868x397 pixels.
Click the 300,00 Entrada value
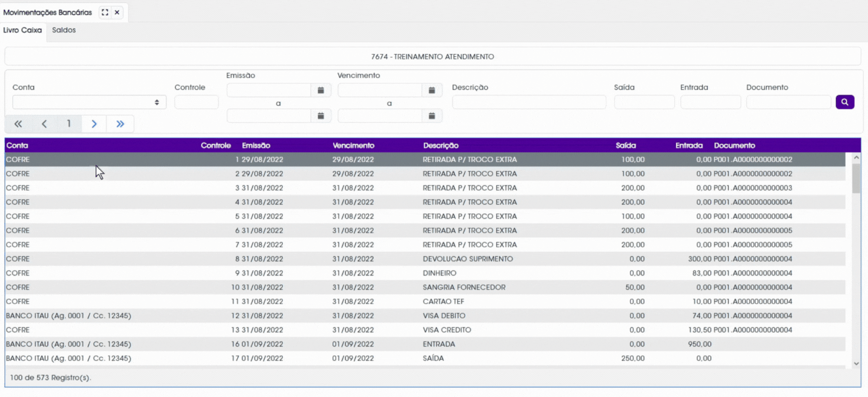tap(699, 259)
